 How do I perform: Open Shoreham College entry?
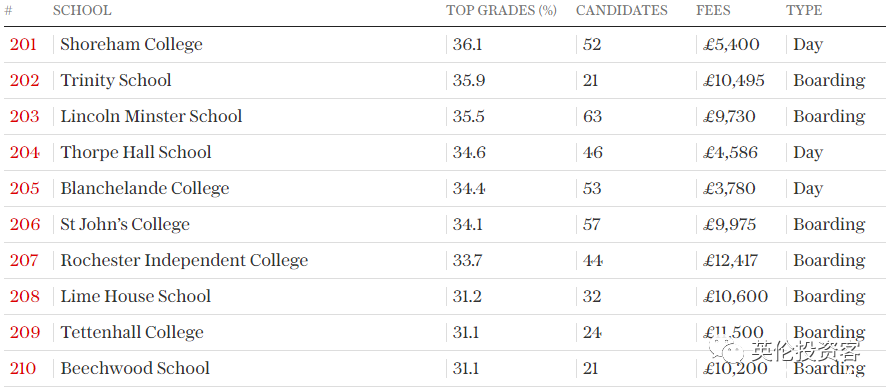(131, 44)
